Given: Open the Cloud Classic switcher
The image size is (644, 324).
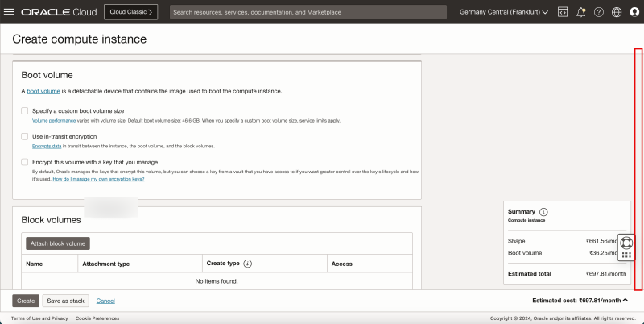Looking at the screenshot, I should (130, 12).
